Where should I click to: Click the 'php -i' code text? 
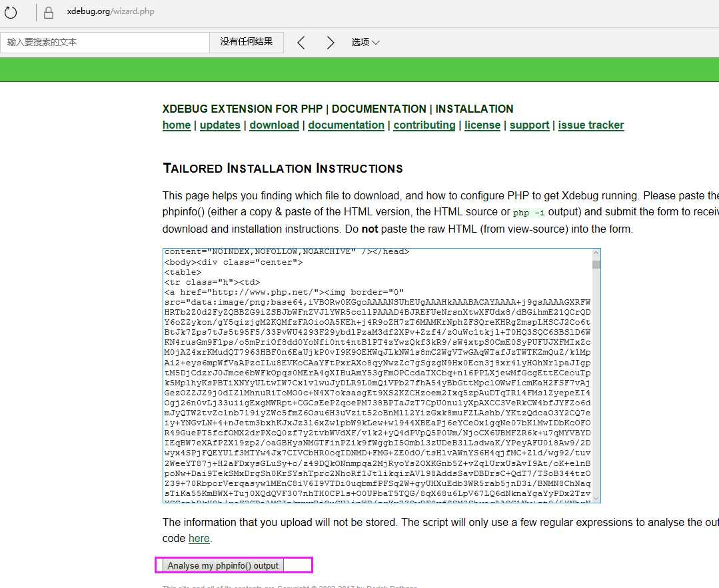coord(529,213)
